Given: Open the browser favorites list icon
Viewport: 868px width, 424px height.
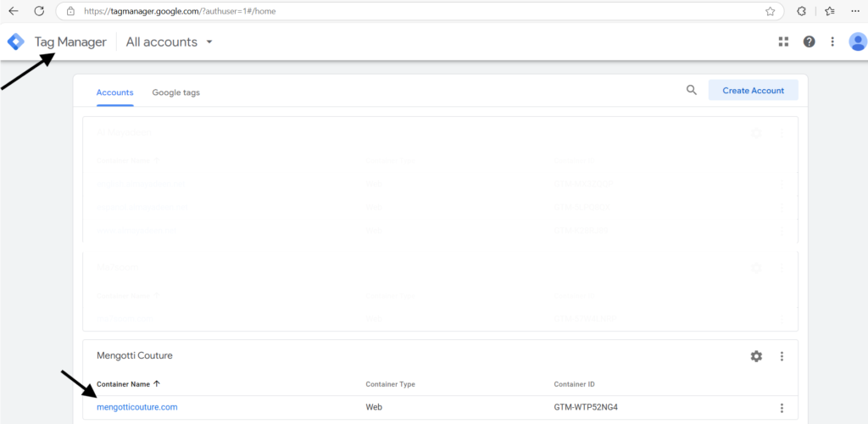Looking at the screenshot, I should (829, 11).
